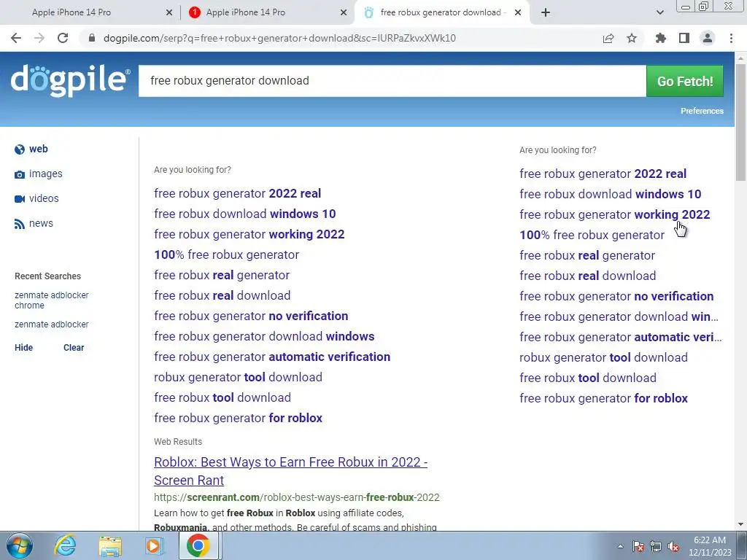
Task: Select the images search category
Action: pyautogui.click(x=46, y=174)
